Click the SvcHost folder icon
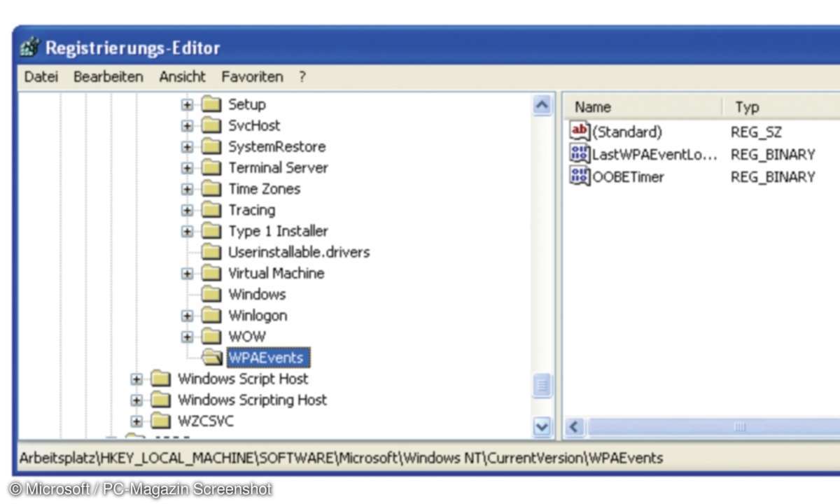This screenshot has height=504, width=840. tap(211, 126)
